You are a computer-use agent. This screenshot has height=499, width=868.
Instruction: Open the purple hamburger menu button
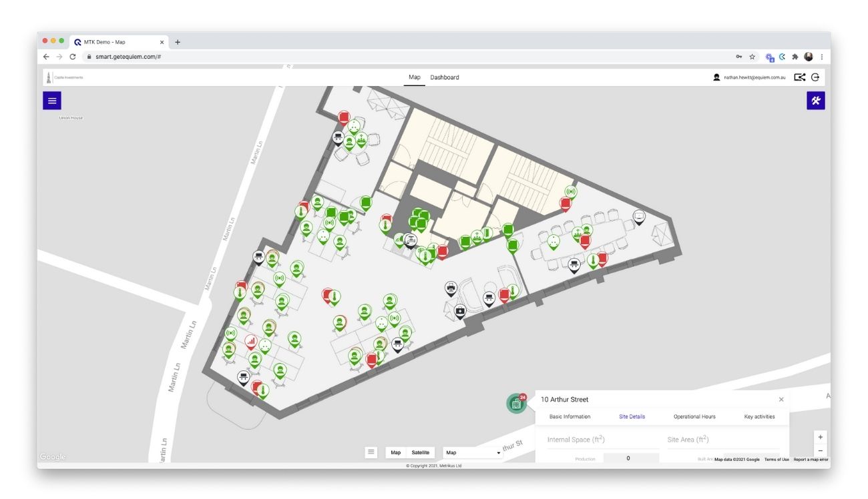(52, 101)
